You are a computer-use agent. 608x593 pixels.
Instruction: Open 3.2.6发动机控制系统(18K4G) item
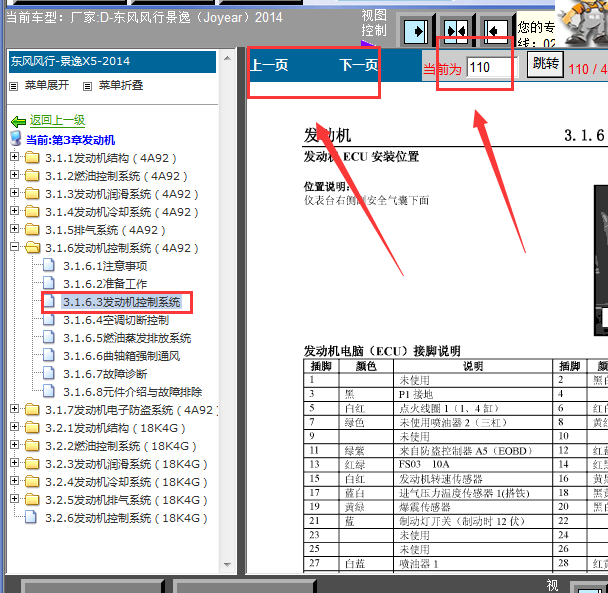tap(126, 518)
